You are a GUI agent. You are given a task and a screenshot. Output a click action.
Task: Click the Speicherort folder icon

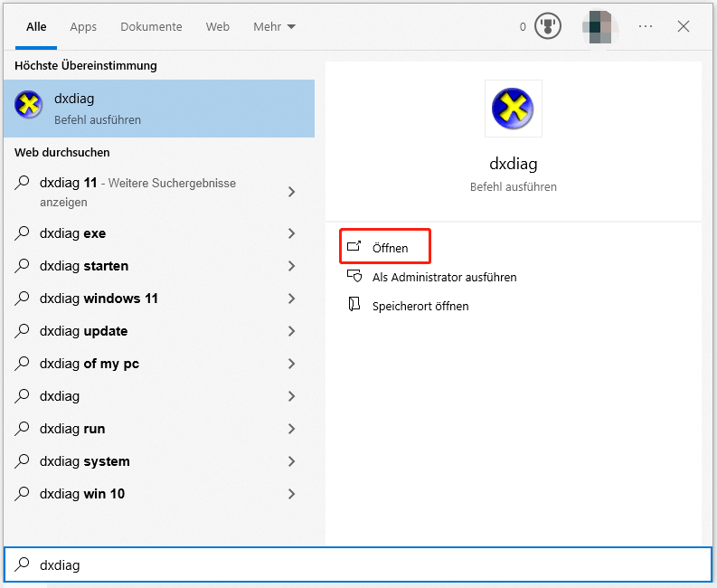point(354,304)
